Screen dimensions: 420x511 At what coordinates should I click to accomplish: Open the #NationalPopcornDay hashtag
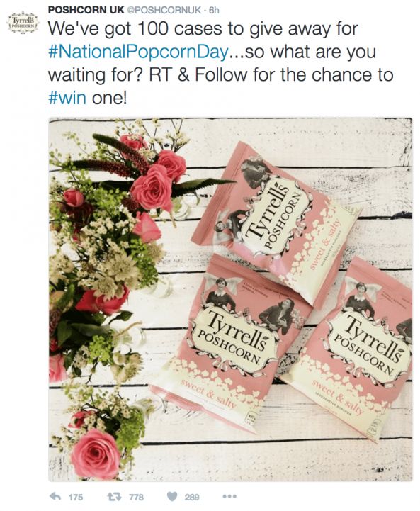click(x=137, y=52)
